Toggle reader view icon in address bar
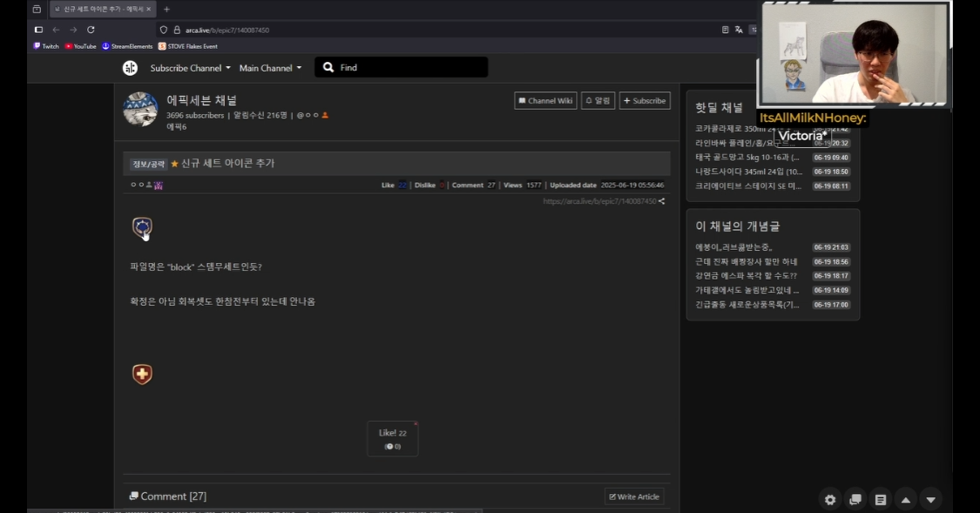Screen dimensions: 980x513 click(725, 30)
